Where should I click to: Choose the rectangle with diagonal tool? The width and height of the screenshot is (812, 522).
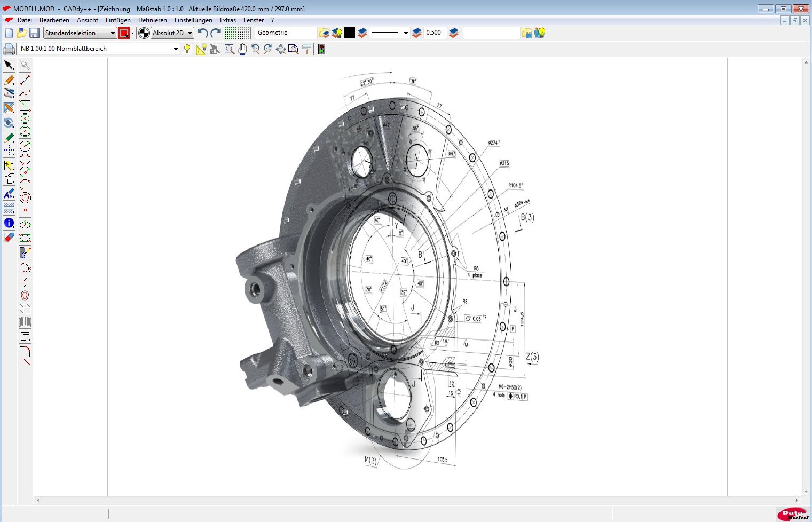[x=25, y=106]
